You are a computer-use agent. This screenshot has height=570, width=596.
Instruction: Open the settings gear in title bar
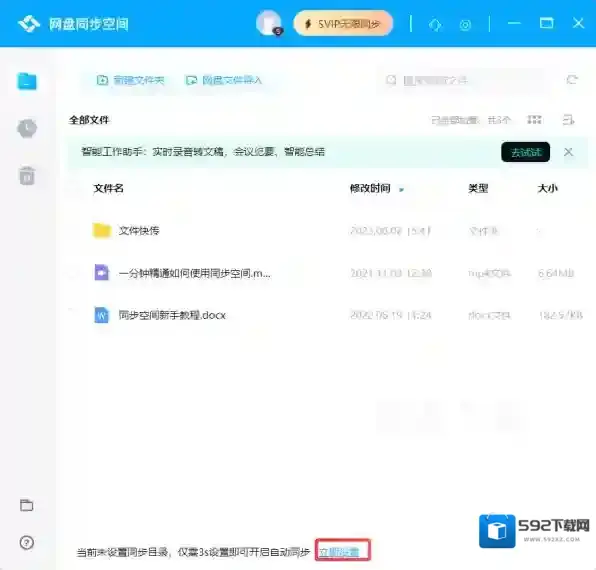click(x=465, y=25)
